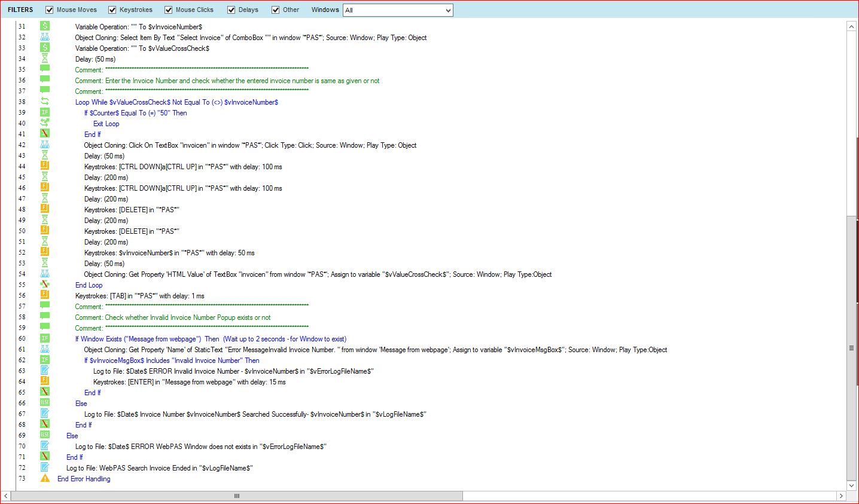
Task: Click the Keystrokes icon on line 44
Action: (x=45, y=166)
